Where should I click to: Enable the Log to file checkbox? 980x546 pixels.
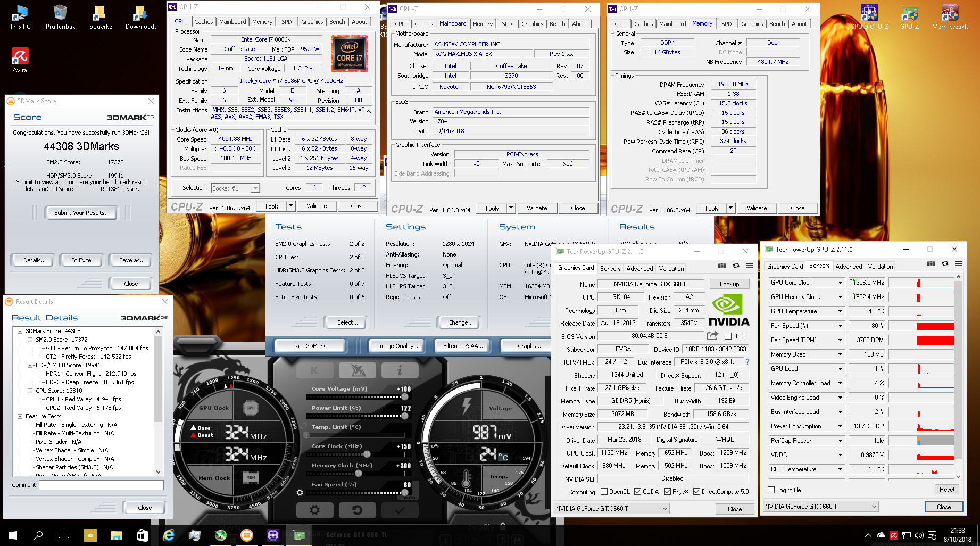coord(771,490)
